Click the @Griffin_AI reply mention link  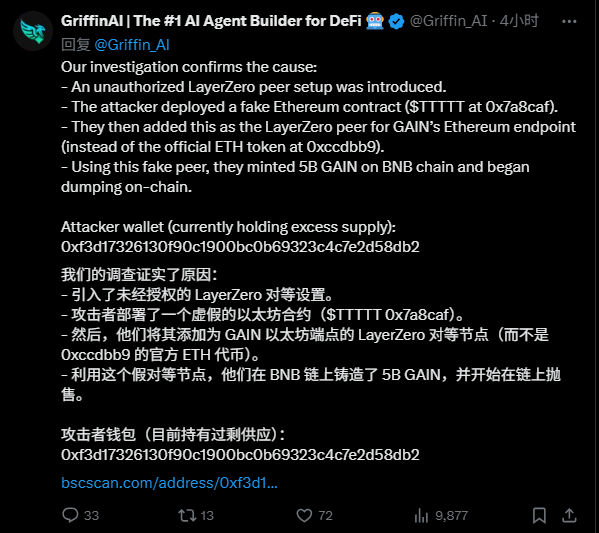click(x=132, y=45)
